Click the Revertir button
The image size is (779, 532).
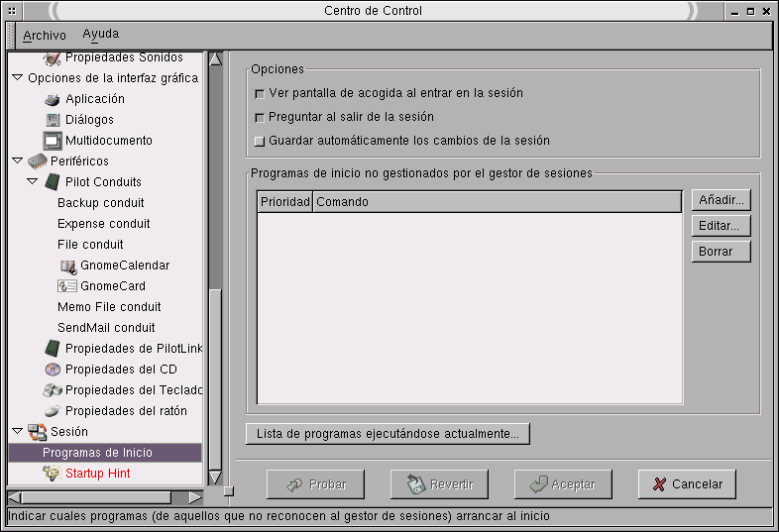click(439, 484)
